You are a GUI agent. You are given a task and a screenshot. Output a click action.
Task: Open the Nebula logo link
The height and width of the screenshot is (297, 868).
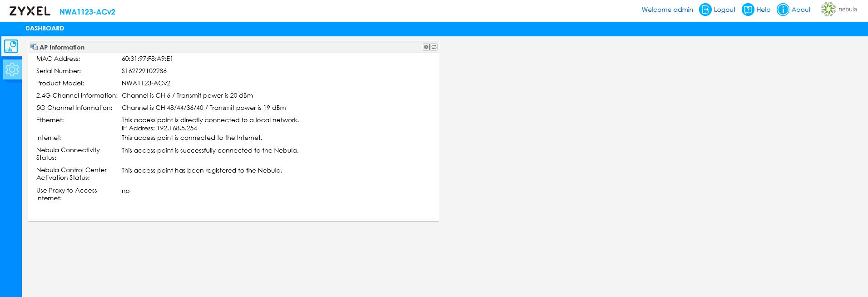(x=839, y=9)
